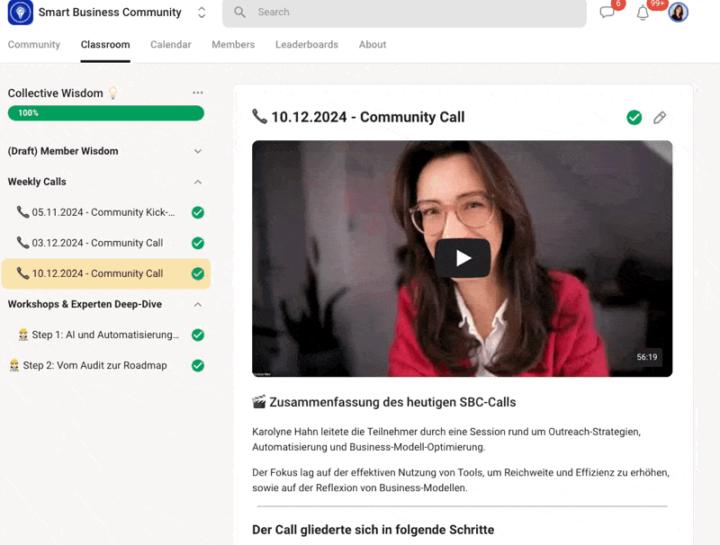
Task: Toggle completion check for 03.12.2024 Community Call
Action: click(x=198, y=243)
